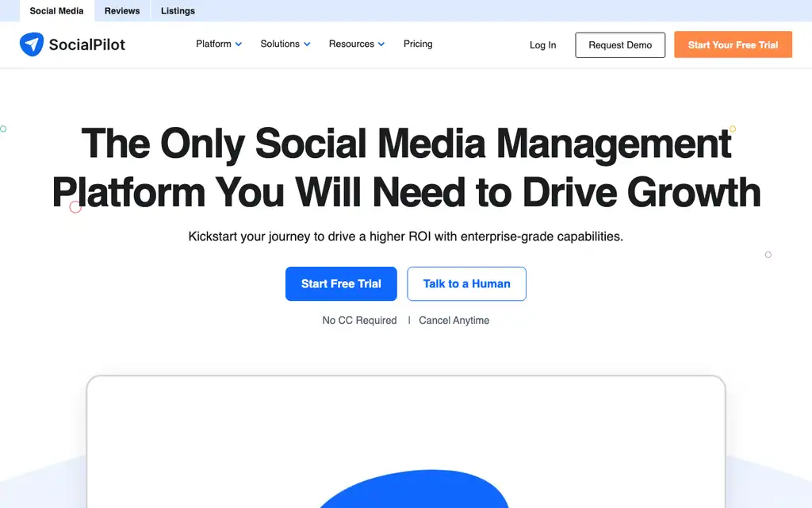812x508 pixels.
Task: Click the 'Cancel Anytime' text
Action: (454, 321)
